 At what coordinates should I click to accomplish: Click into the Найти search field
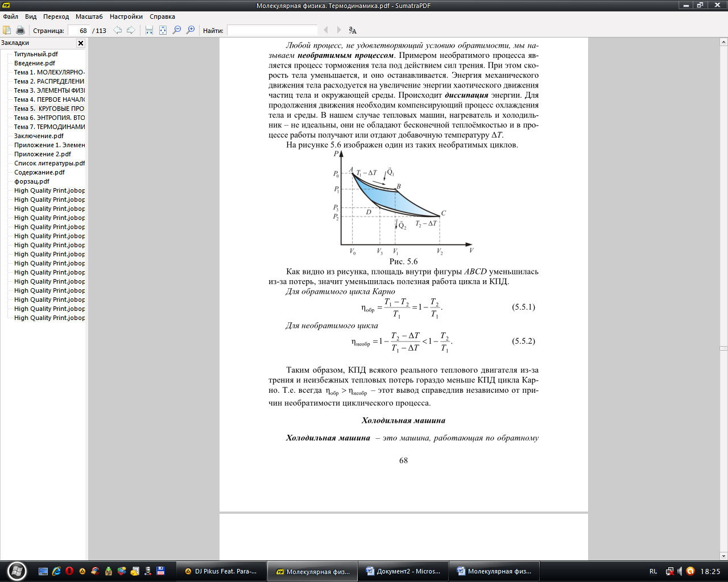tap(272, 31)
